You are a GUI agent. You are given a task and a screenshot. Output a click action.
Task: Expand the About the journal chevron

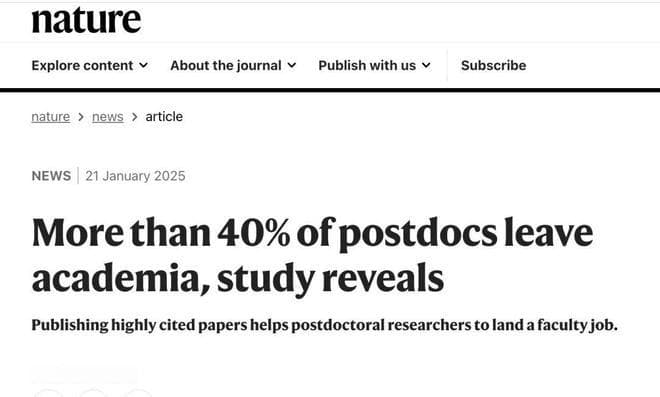292,65
